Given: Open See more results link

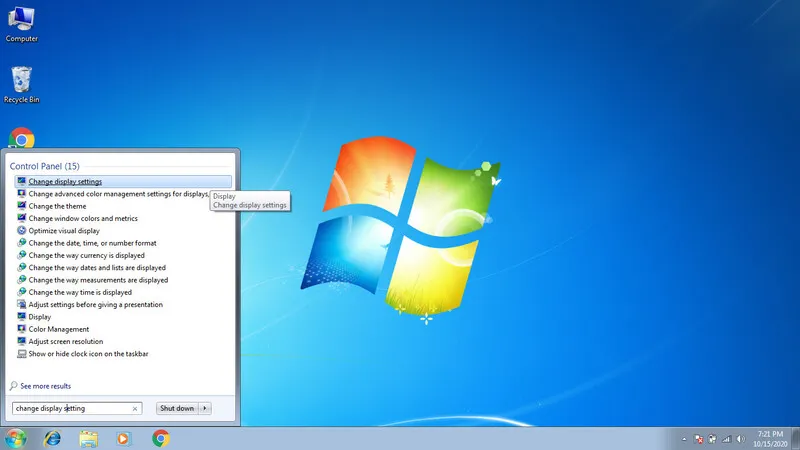Looking at the screenshot, I should pyautogui.click(x=45, y=386).
